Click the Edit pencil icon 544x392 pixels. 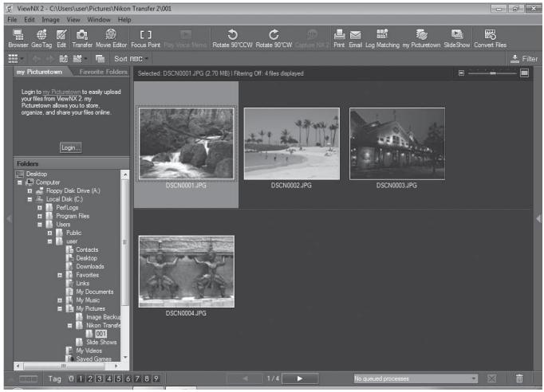point(61,38)
